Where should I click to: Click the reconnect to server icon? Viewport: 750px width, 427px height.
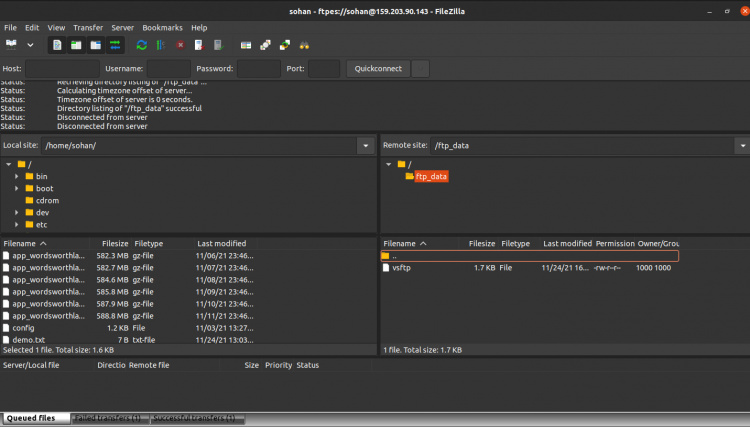tap(218, 45)
